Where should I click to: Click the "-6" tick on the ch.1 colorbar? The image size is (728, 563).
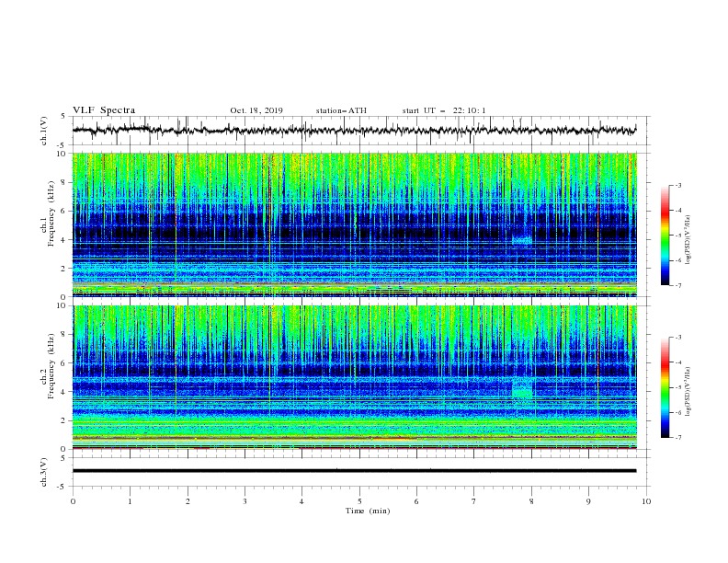click(677, 260)
